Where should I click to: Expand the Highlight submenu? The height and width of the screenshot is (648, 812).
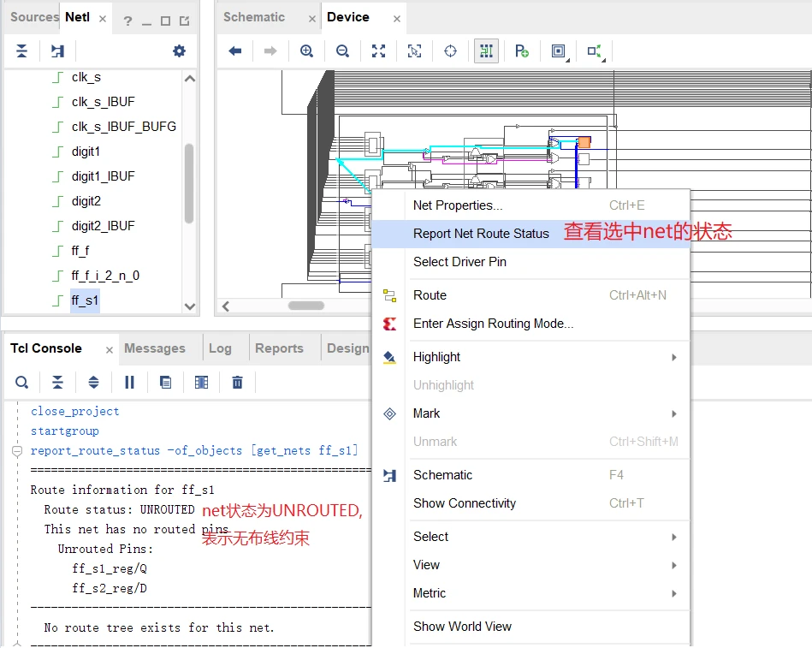click(x=673, y=358)
